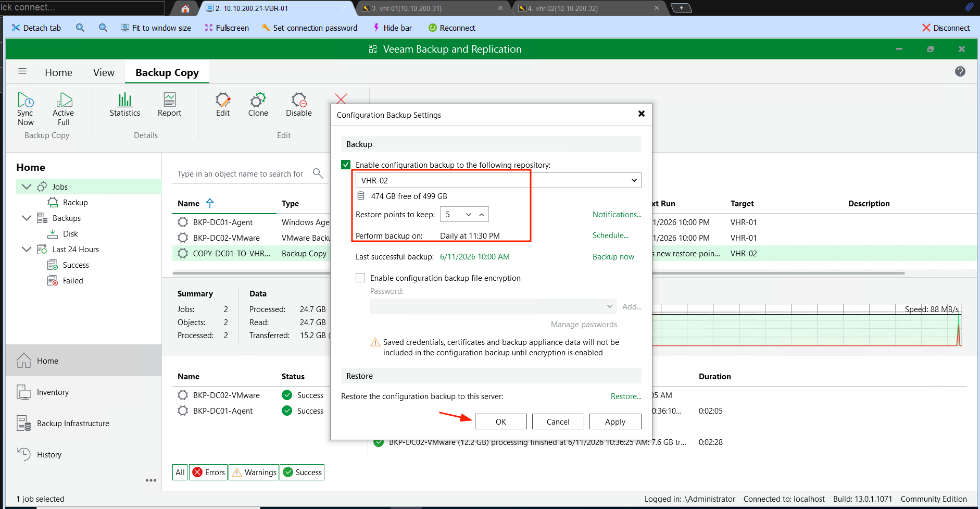Detach the current connection tab
This screenshot has height=509, width=980.
click(36, 28)
